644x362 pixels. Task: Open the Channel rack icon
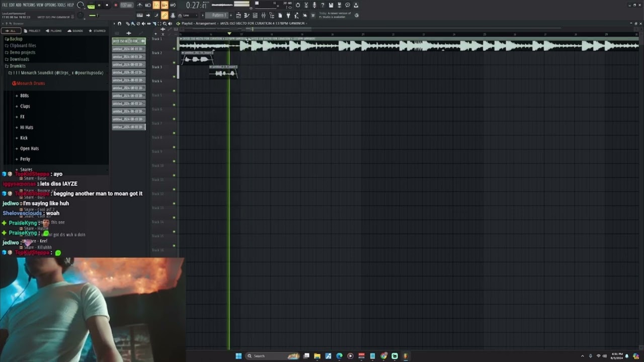pos(255,16)
